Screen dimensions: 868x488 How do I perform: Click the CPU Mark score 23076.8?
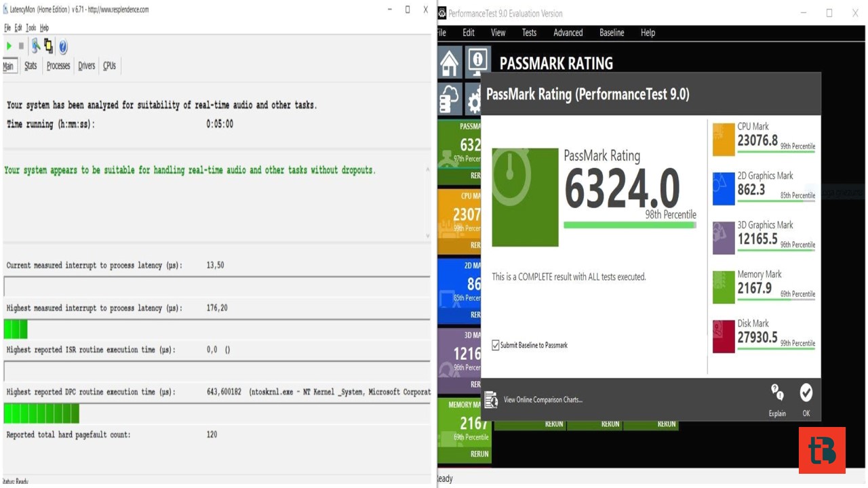(x=757, y=140)
